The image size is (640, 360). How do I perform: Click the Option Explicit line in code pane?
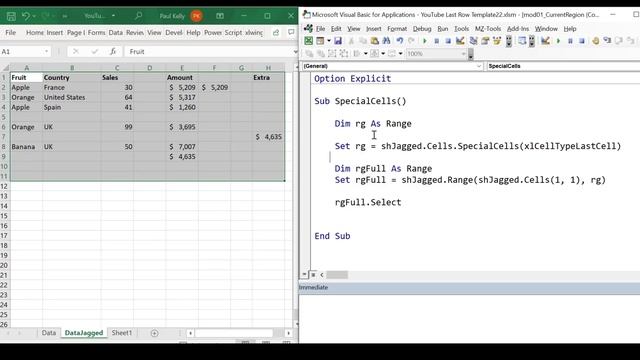352,79
